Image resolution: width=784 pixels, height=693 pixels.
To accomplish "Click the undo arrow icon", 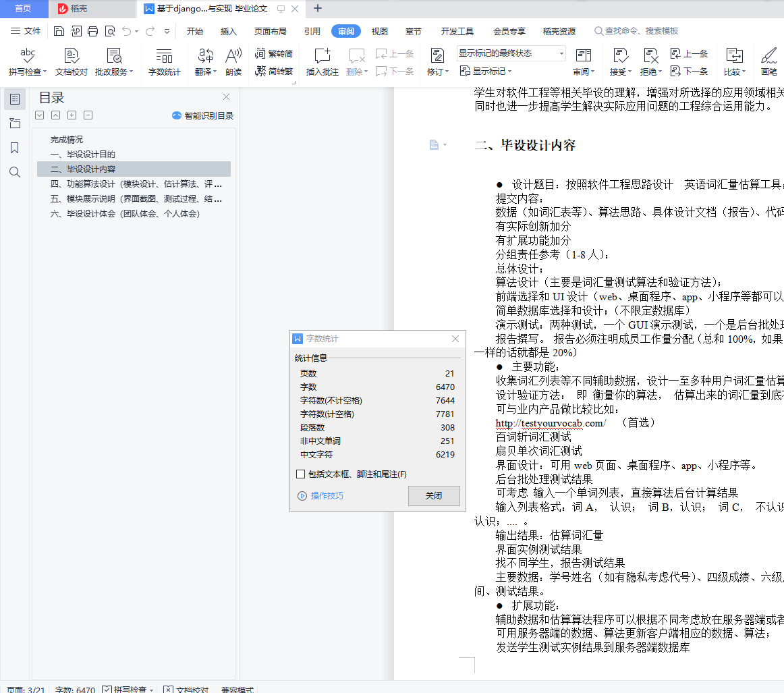I will (127, 31).
